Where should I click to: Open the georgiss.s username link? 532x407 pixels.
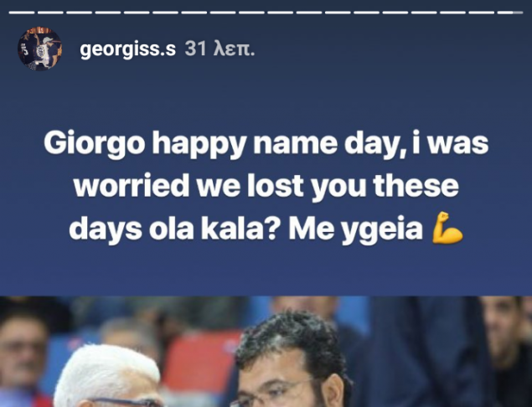pos(128,49)
